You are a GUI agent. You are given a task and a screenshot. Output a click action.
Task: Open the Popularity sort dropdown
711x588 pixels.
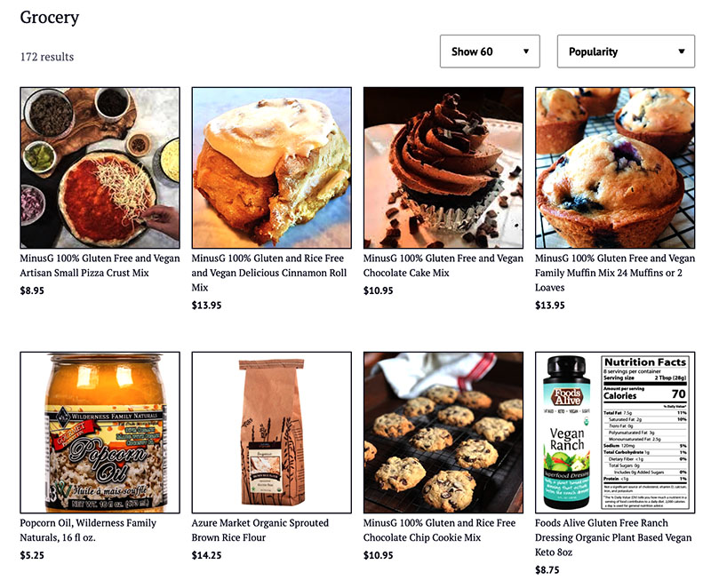coord(626,52)
